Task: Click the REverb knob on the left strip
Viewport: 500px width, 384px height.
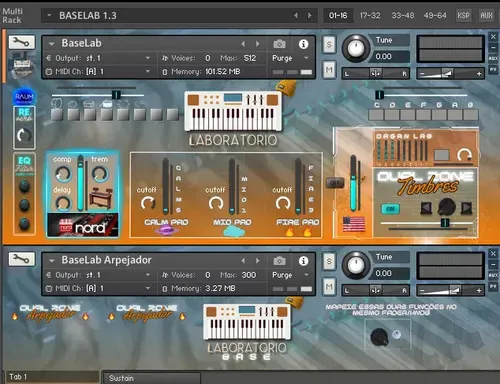Action: click(x=24, y=135)
